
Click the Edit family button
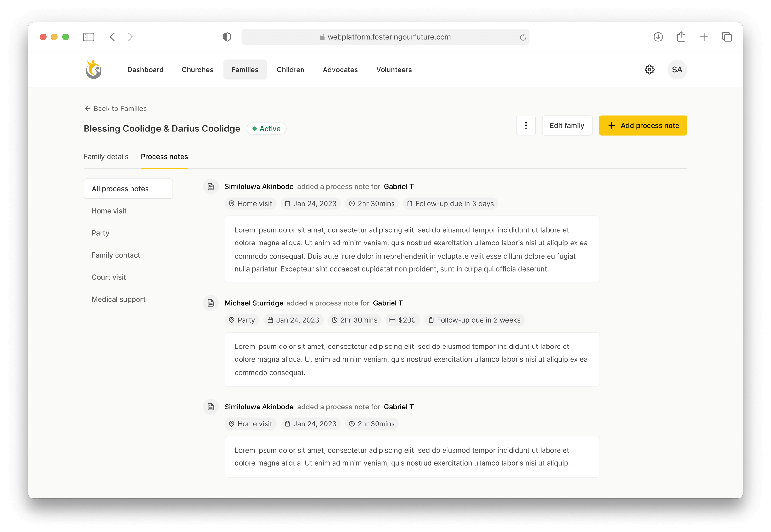click(567, 125)
